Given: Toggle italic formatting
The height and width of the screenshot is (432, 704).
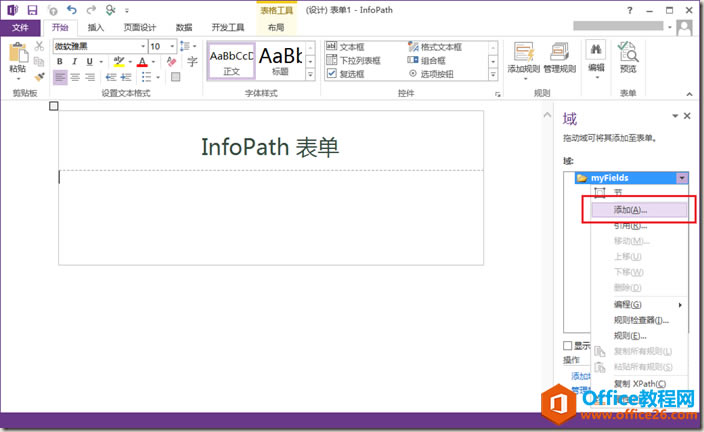Looking at the screenshot, I should (x=75, y=62).
